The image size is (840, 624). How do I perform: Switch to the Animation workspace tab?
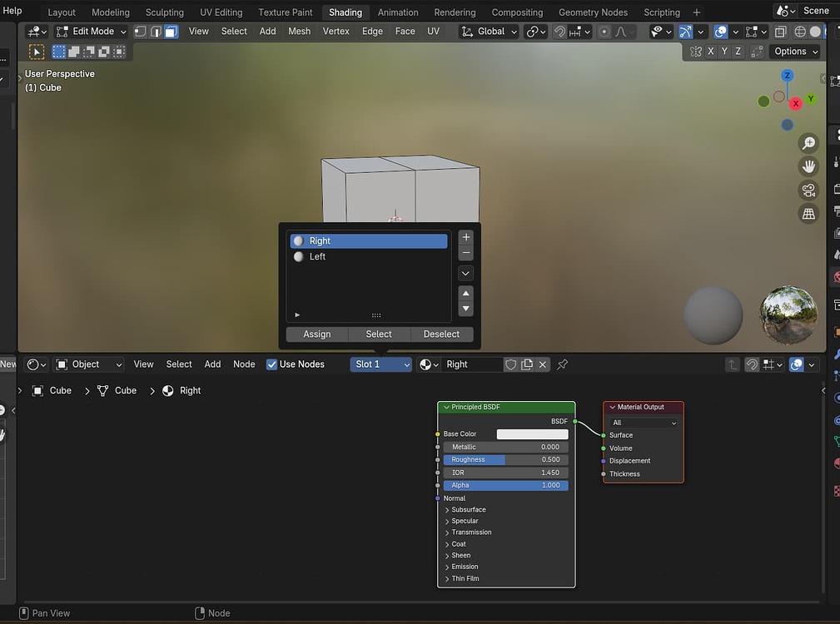point(398,12)
